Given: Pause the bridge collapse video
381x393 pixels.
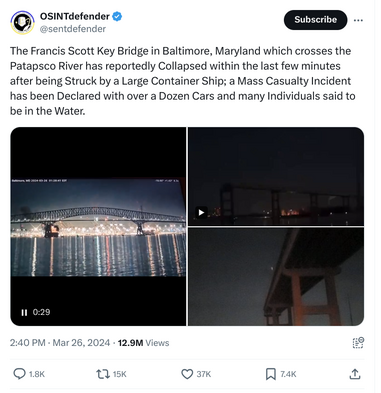Looking at the screenshot, I should pyautogui.click(x=24, y=312).
